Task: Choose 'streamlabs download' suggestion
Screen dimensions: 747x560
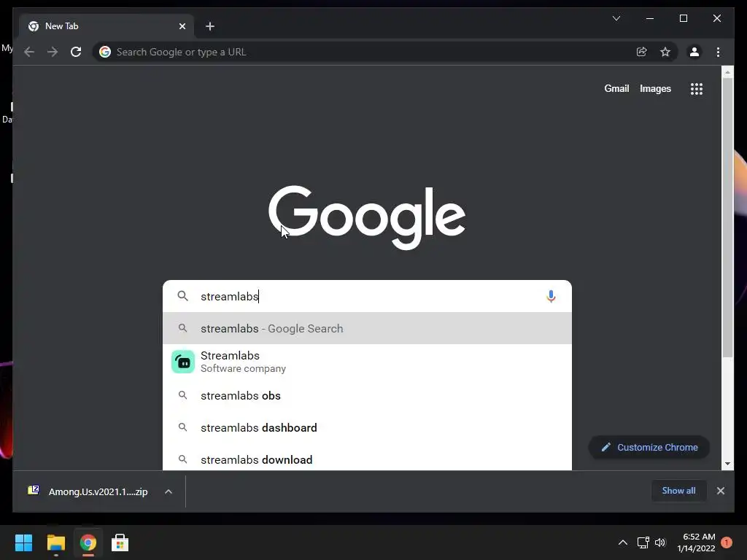Action: tap(367, 459)
